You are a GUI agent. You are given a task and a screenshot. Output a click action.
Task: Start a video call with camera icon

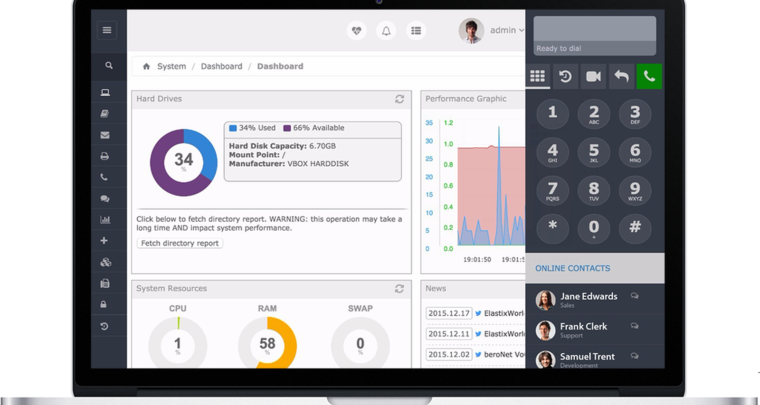tap(593, 76)
